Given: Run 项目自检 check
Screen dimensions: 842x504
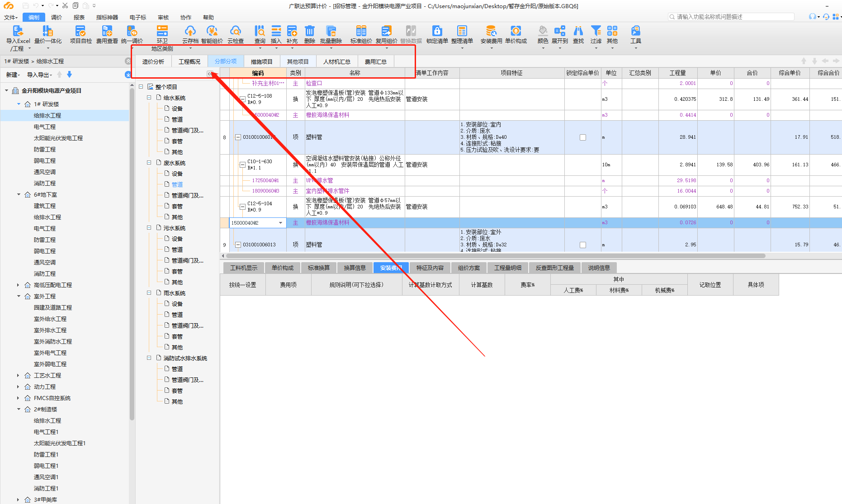Looking at the screenshot, I should [80, 35].
